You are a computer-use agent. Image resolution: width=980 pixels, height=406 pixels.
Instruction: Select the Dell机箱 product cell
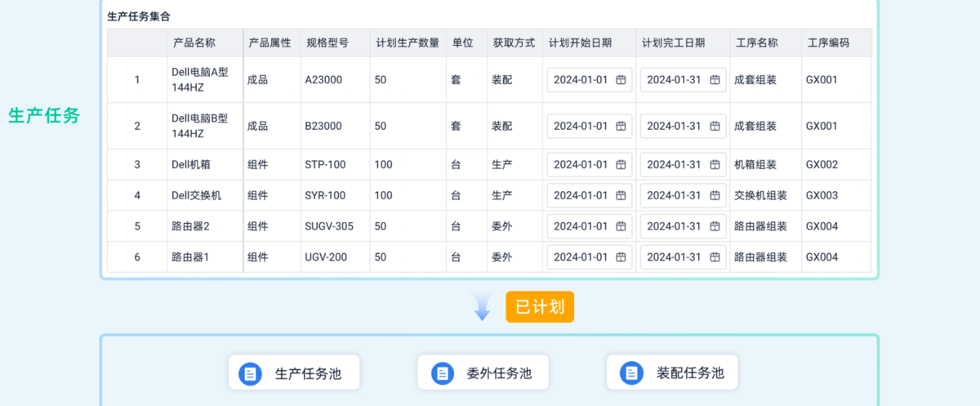205,164
